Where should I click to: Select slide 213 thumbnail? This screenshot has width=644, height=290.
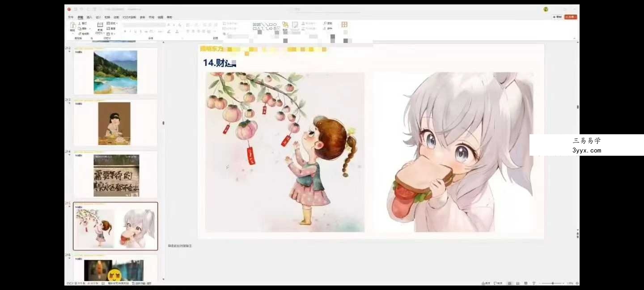pyautogui.click(x=115, y=123)
